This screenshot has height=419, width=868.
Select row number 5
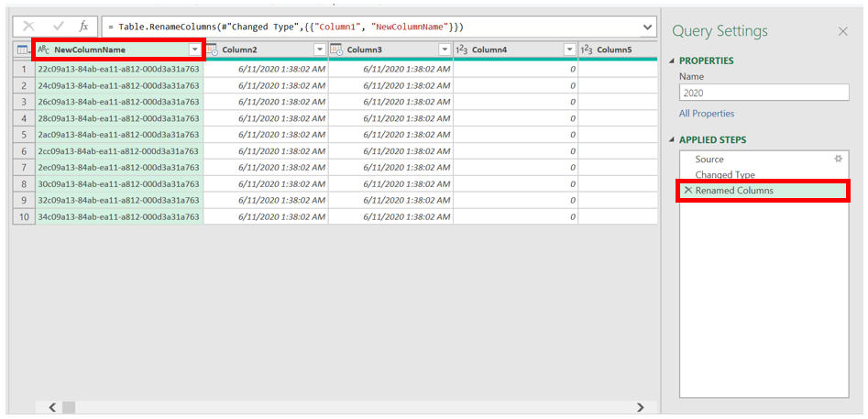click(x=24, y=135)
